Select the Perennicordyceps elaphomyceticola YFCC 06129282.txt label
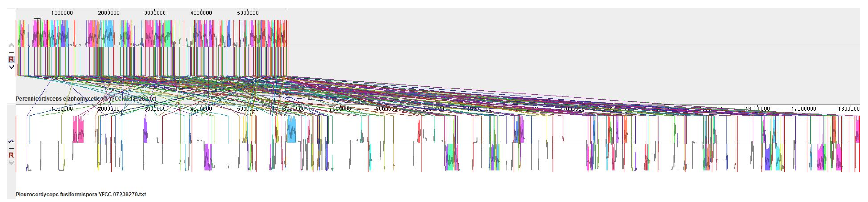The height and width of the screenshot is (202, 868). point(86,99)
